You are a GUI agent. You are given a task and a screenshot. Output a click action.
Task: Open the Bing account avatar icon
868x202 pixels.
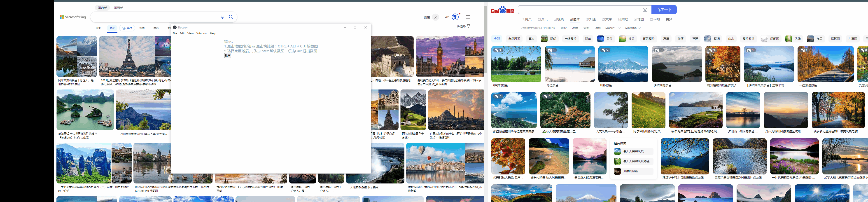[436, 17]
